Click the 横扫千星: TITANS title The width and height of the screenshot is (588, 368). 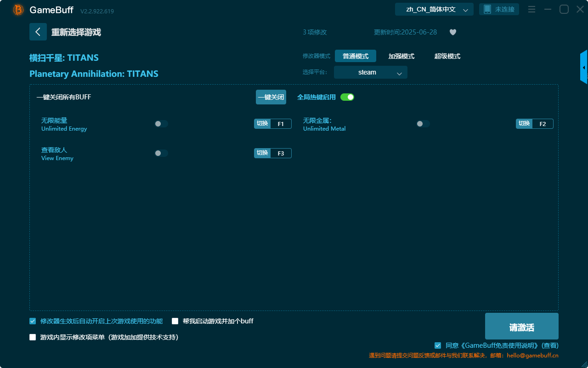(x=64, y=57)
